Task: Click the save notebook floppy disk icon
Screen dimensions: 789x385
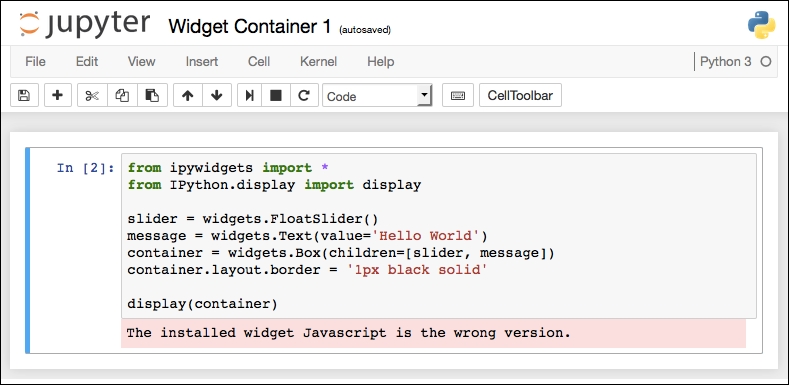Action: point(24,95)
